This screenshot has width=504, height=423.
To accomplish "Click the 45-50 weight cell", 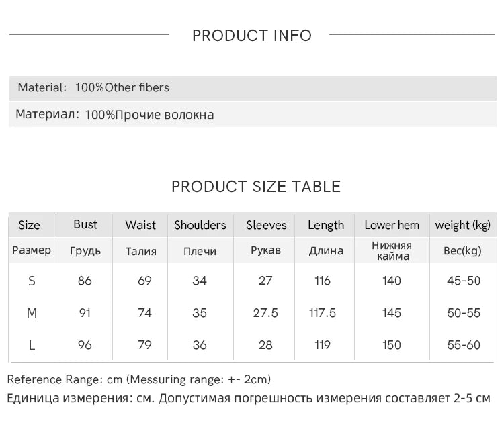I will [x=464, y=281].
